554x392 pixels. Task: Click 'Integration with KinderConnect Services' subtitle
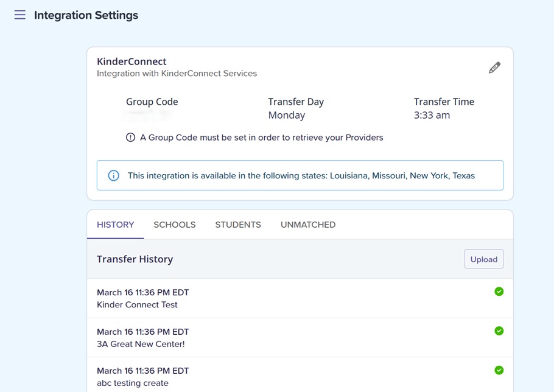(177, 74)
